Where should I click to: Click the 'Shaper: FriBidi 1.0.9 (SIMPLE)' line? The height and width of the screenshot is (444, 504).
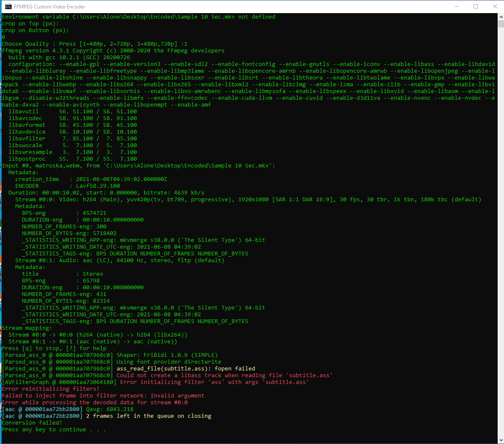coord(110,355)
